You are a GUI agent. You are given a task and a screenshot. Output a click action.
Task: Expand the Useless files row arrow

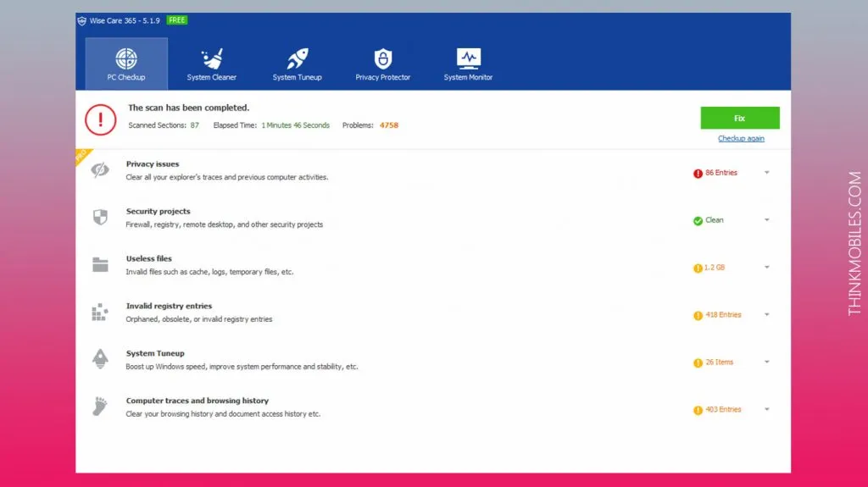(766, 268)
